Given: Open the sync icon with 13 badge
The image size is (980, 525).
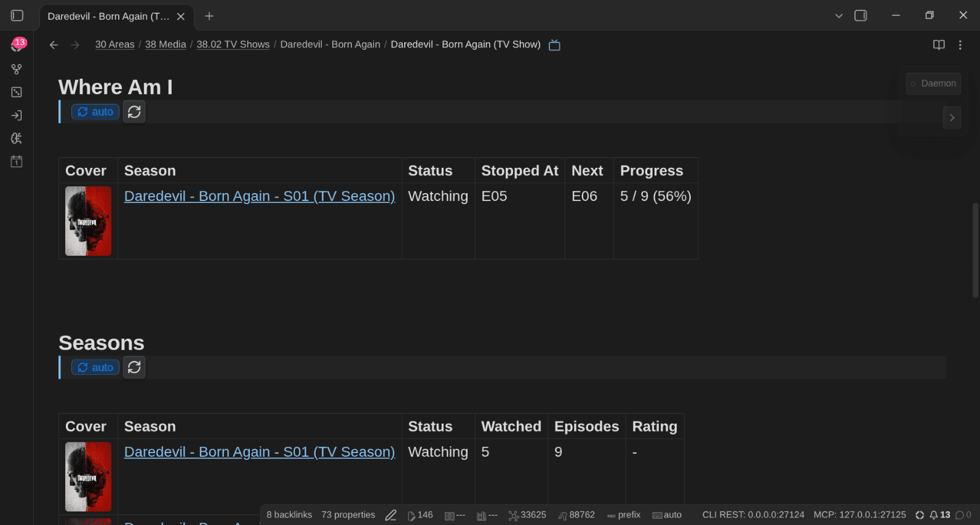Looking at the screenshot, I should pos(17,45).
